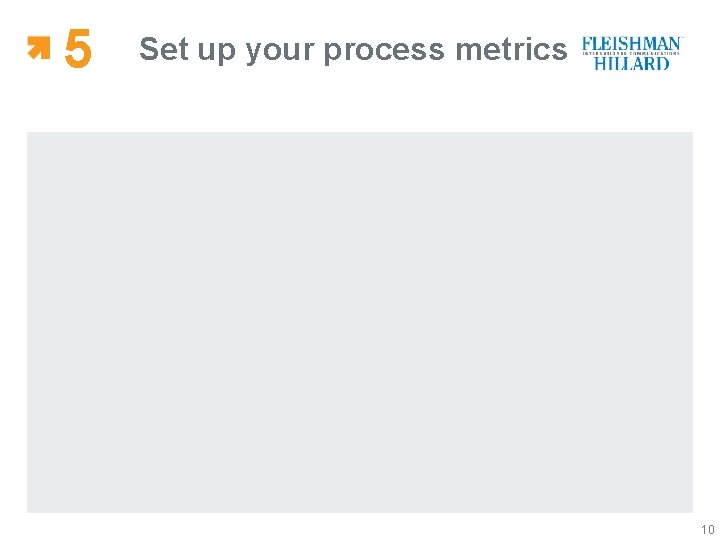The image size is (720, 540).
Task: Click the large gray content panel
Action: [x=360, y=322]
